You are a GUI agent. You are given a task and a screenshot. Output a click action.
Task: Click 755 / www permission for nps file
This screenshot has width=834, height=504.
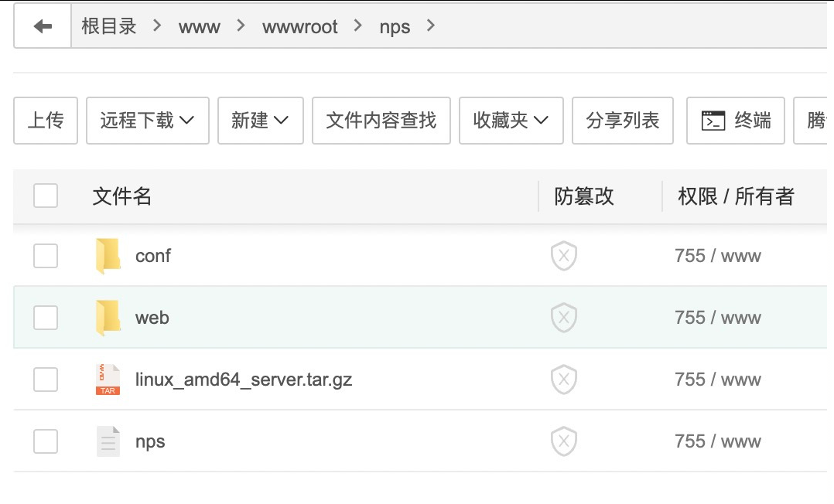[x=718, y=441]
